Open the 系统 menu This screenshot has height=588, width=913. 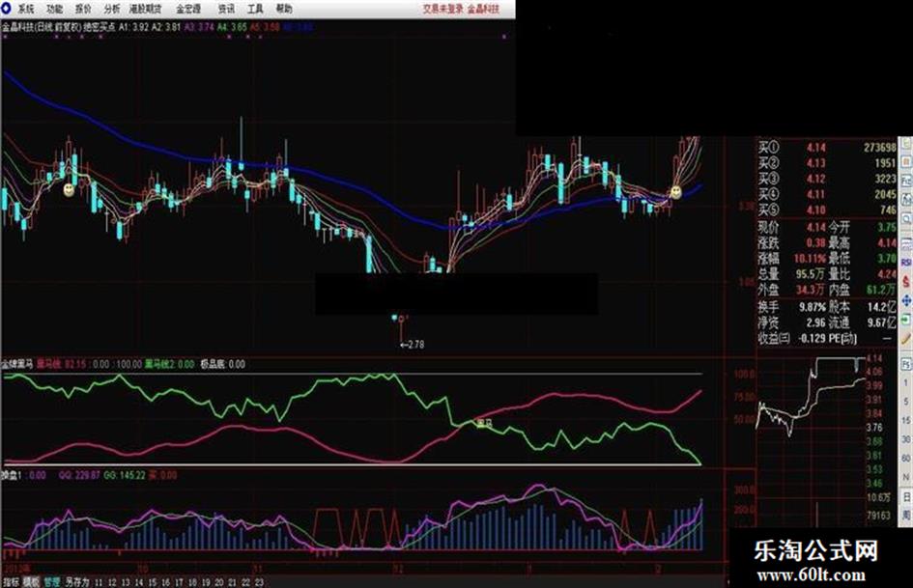coord(25,9)
